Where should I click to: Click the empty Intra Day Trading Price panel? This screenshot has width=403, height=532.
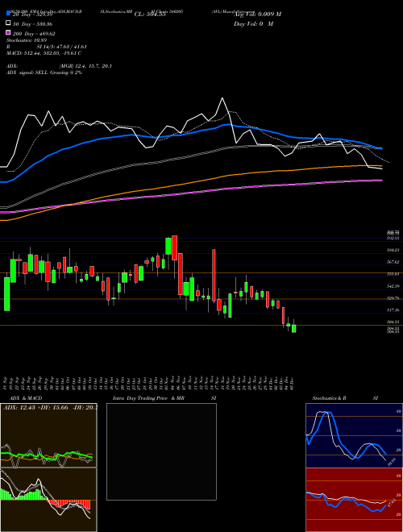click(161, 451)
